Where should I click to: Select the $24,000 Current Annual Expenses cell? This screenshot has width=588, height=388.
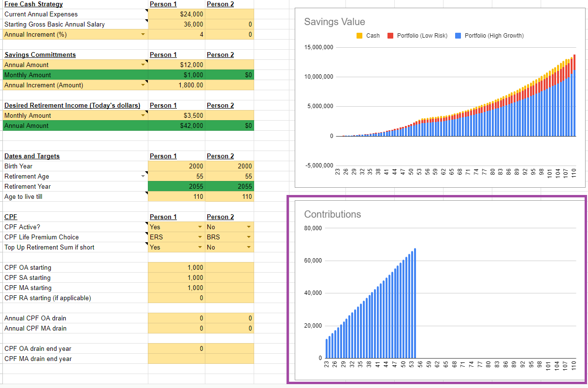pyautogui.click(x=176, y=14)
